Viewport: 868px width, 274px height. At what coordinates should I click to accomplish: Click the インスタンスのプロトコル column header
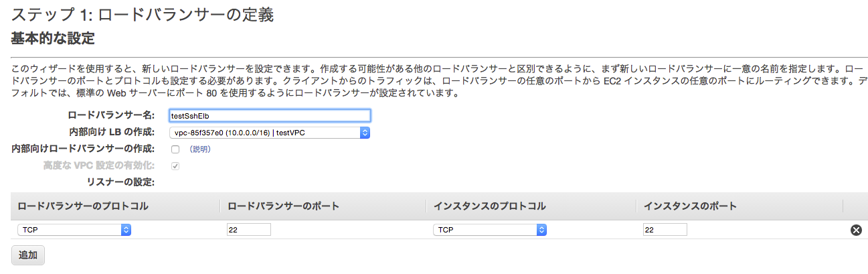[490, 206]
